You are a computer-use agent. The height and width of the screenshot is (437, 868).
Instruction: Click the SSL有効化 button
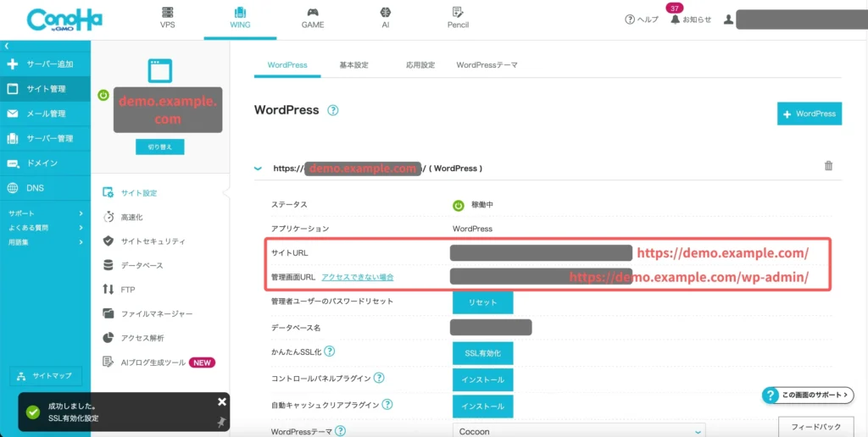point(482,353)
